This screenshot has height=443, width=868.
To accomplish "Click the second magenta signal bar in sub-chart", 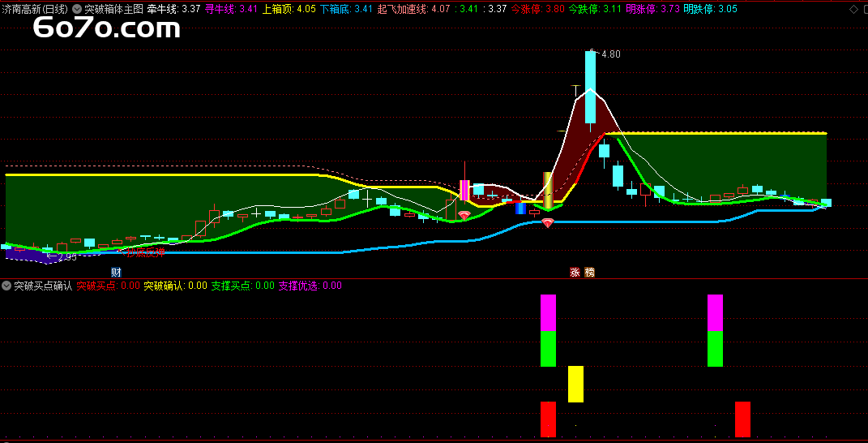I will (x=715, y=312).
